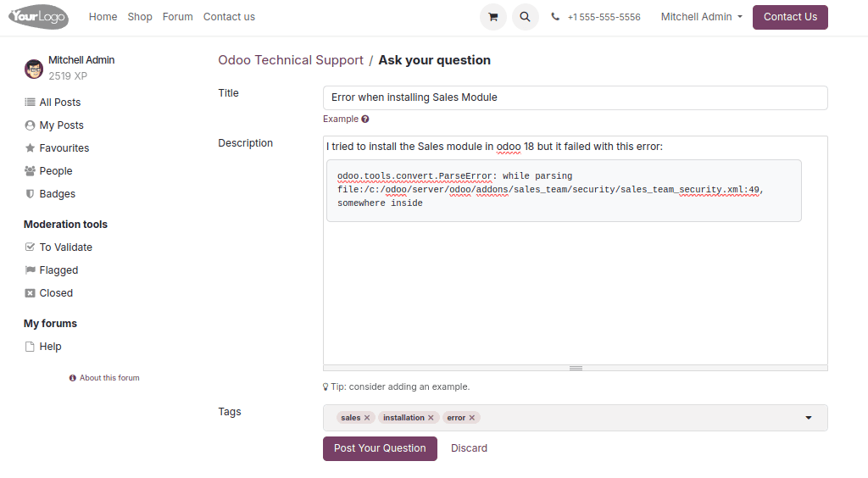Discard the question

point(469,448)
